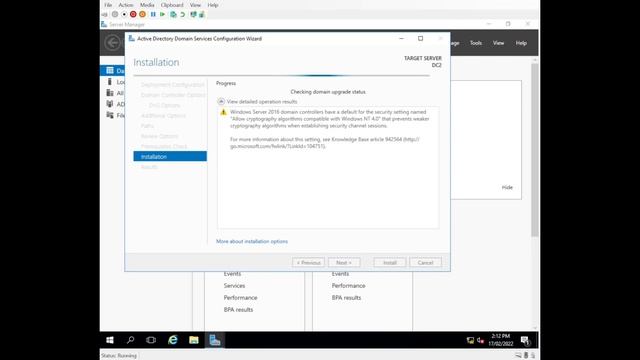
Task: Click the green Reset VM icon
Action: click(162, 14)
